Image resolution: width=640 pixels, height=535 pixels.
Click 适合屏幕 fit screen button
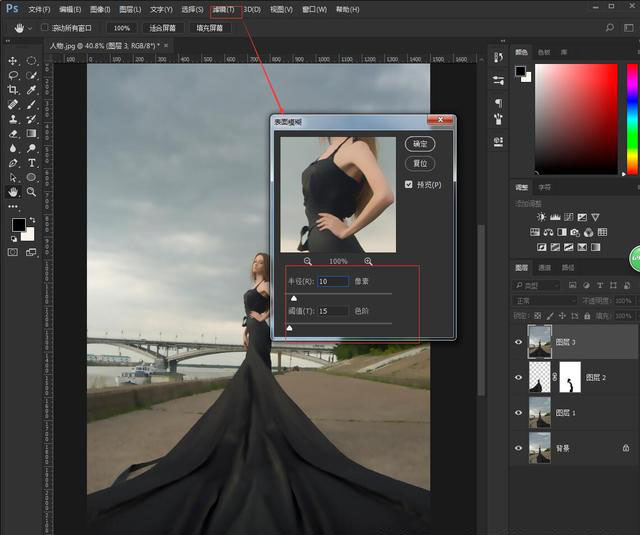pos(162,28)
